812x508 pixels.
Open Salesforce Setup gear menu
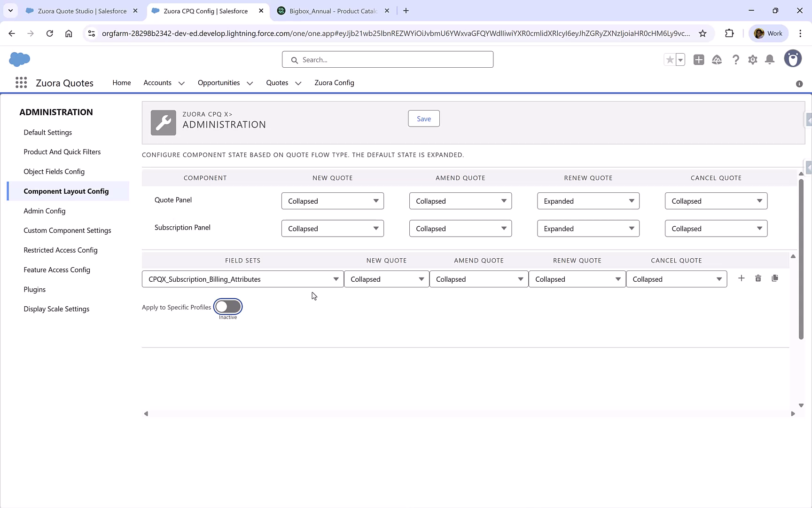tap(752, 60)
